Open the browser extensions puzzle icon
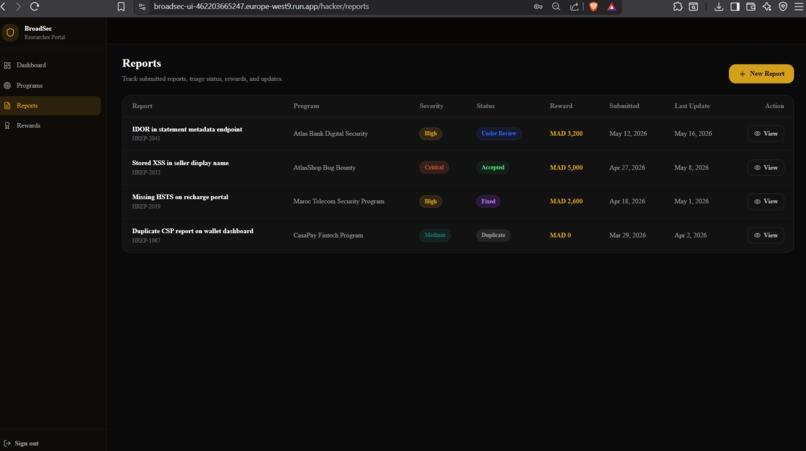This screenshot has width=806, height=451. (677, 7)
